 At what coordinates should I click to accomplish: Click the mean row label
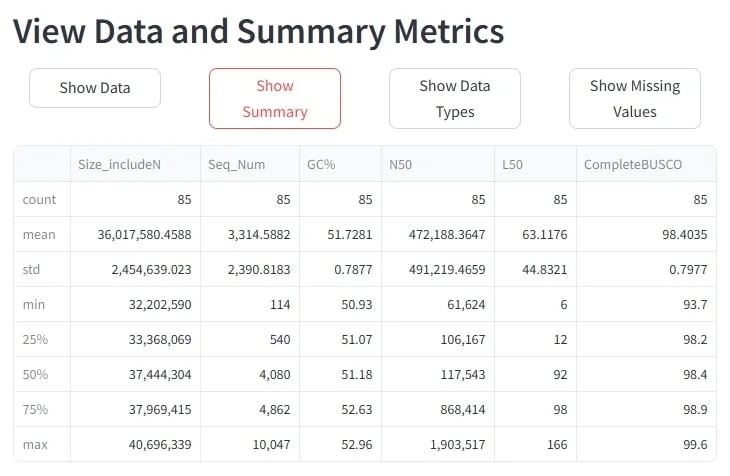pos(40,235)
